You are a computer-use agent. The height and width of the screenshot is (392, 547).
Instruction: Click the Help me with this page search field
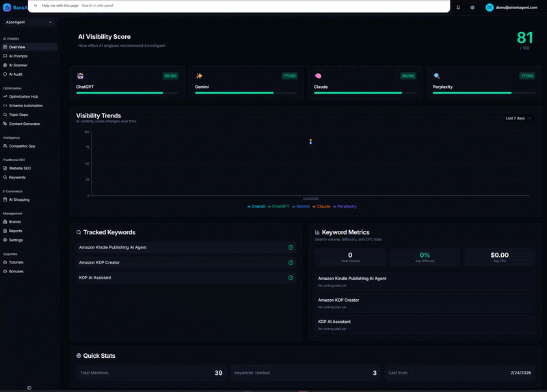pyautogui.click(x=239, y=5)
